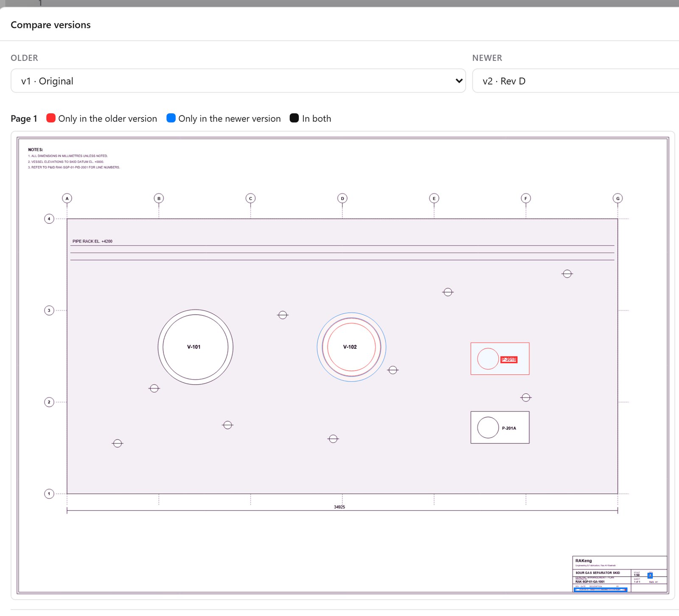Click the 34925 overall dimension value

point(339,507)
